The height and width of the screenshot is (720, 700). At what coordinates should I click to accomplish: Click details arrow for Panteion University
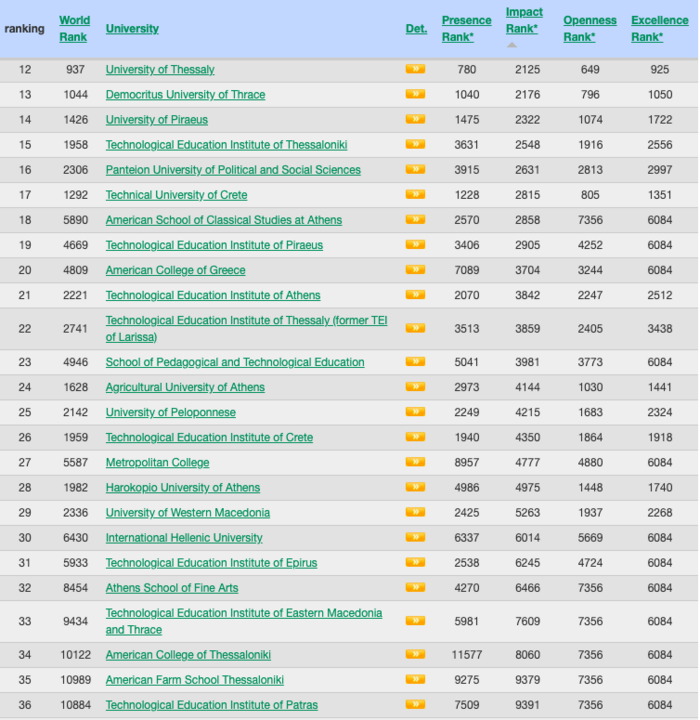point(415,169)
